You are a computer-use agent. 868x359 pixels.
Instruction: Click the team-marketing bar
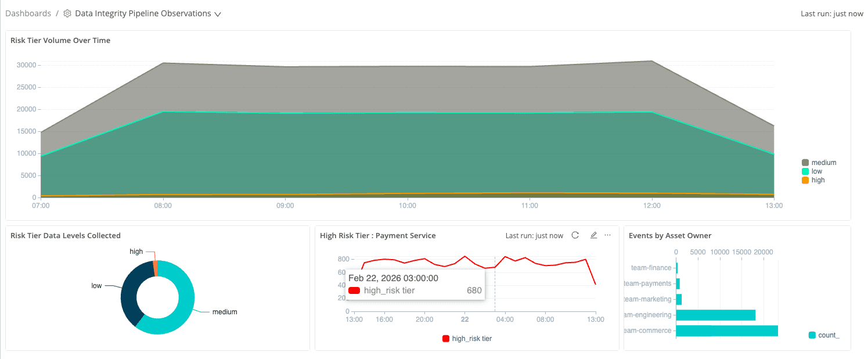pyautogui.click(x=679, y=299)
